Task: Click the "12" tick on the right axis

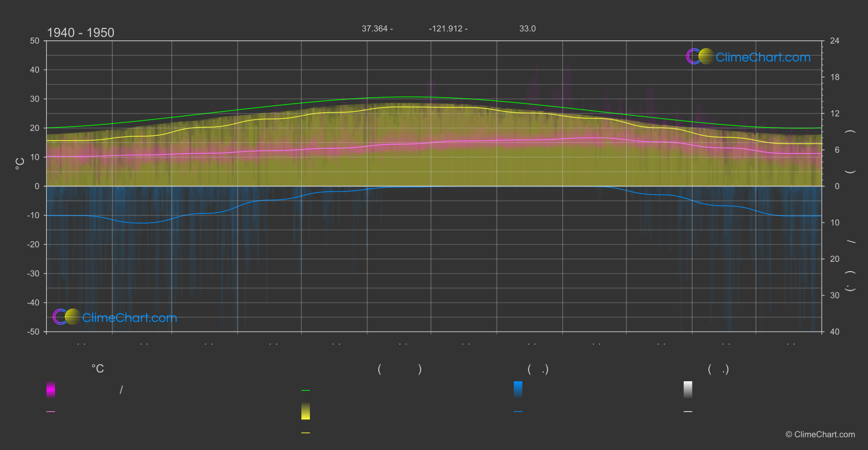Action: (835, 113)
